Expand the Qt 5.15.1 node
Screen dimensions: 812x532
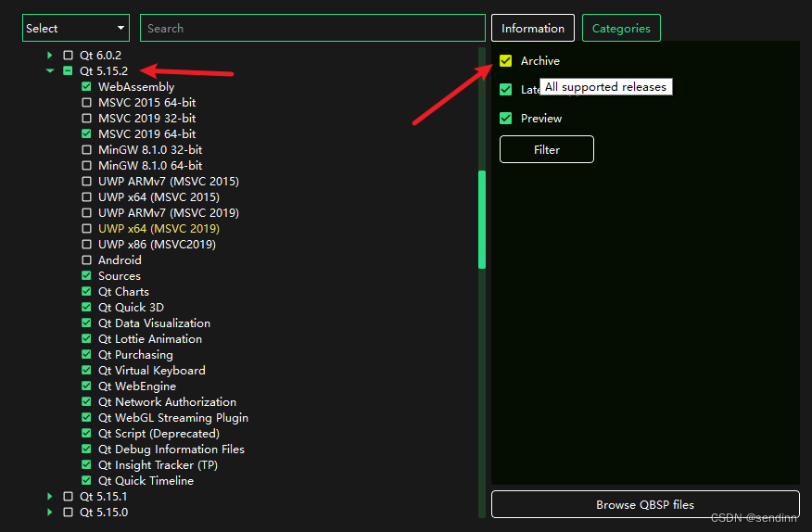[x=50, y=496]
